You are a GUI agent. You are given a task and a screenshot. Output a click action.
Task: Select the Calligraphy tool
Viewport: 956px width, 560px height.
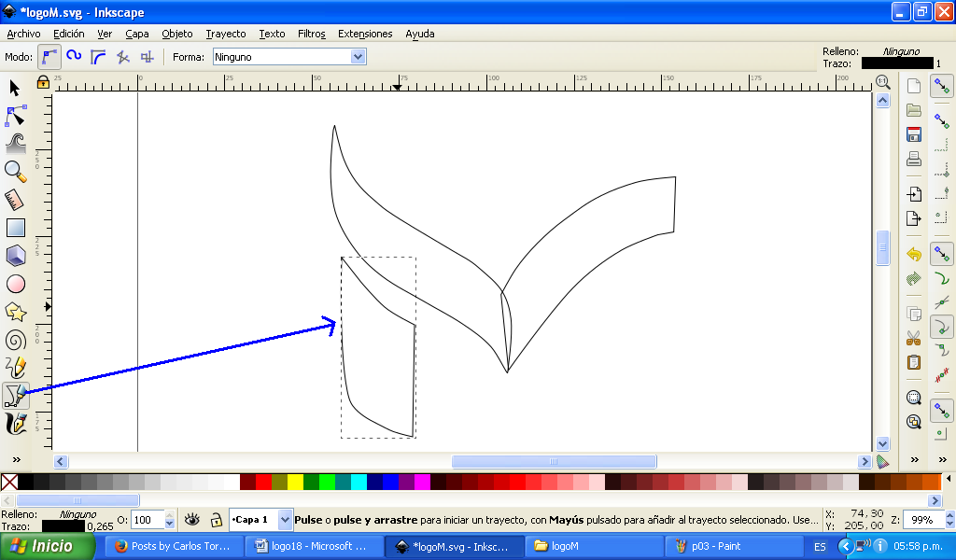click(x=15, y=424)
